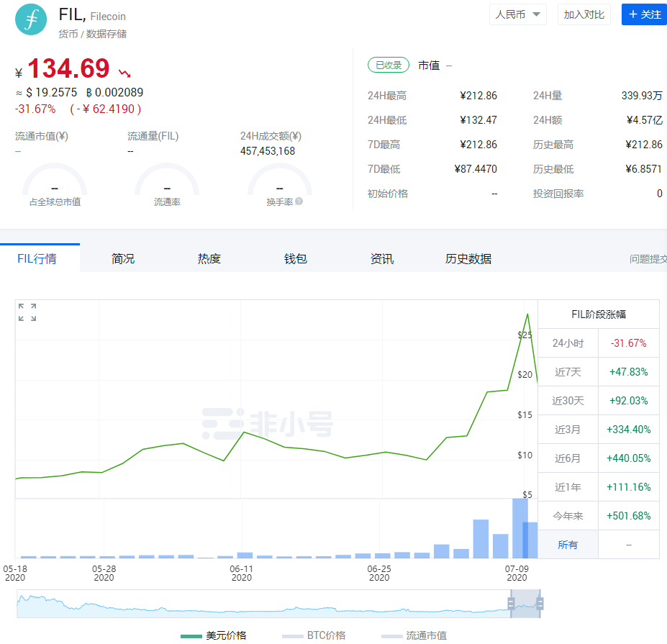667x644 pixels.
Task: Select the 近7天 period row
Action: click(x=599, y=372)
